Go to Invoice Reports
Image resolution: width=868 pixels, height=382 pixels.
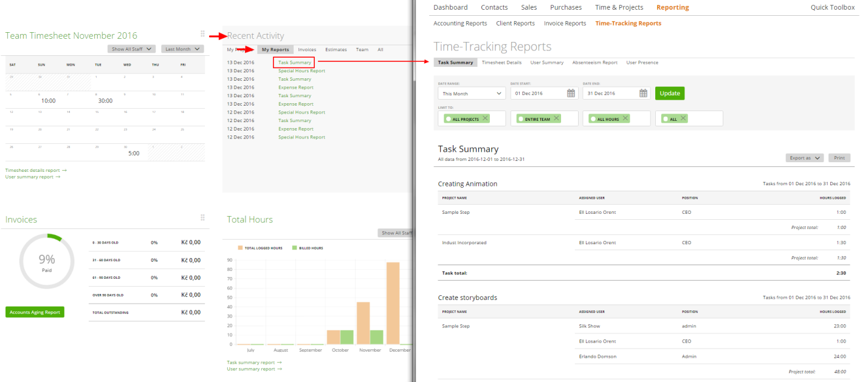pyautogui.click(x=565, y=23)
